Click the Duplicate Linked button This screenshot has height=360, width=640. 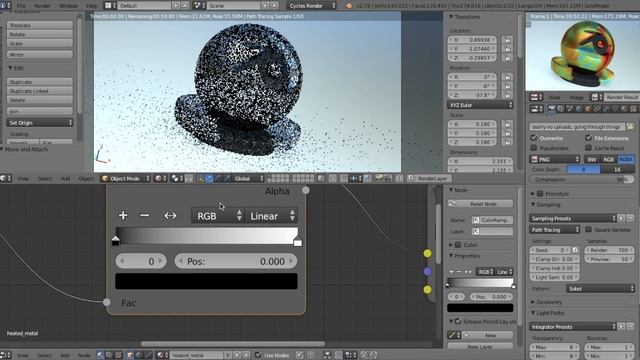coord(40,91)
